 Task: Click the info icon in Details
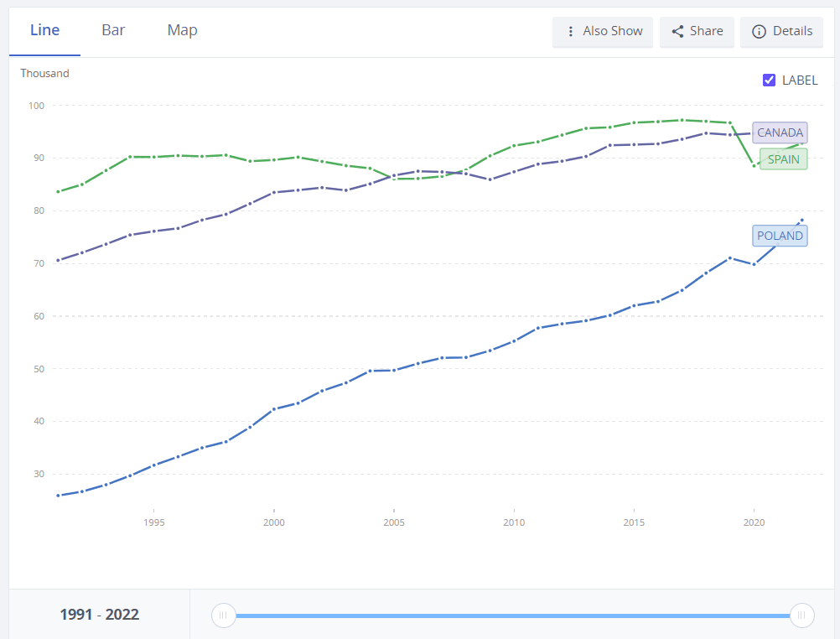[759, 31]
